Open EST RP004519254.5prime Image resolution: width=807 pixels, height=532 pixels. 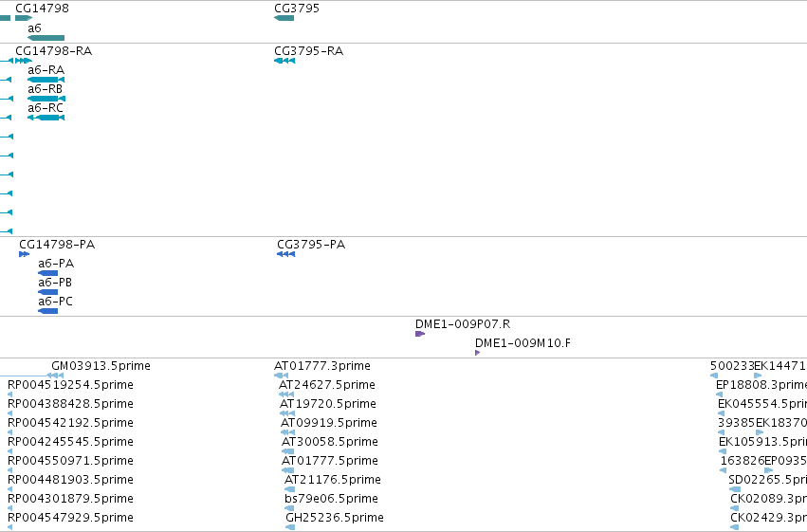coord(70,385)
